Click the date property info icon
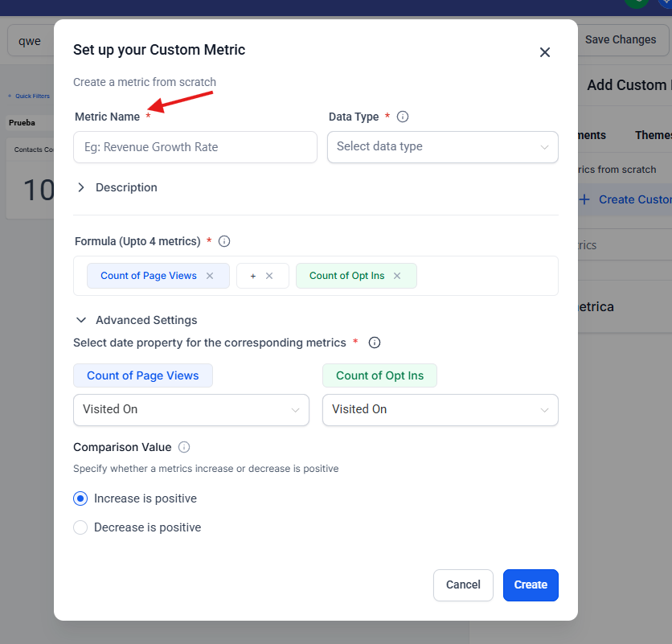This screenshot has width=672, height=644. [x=374, y=343]
